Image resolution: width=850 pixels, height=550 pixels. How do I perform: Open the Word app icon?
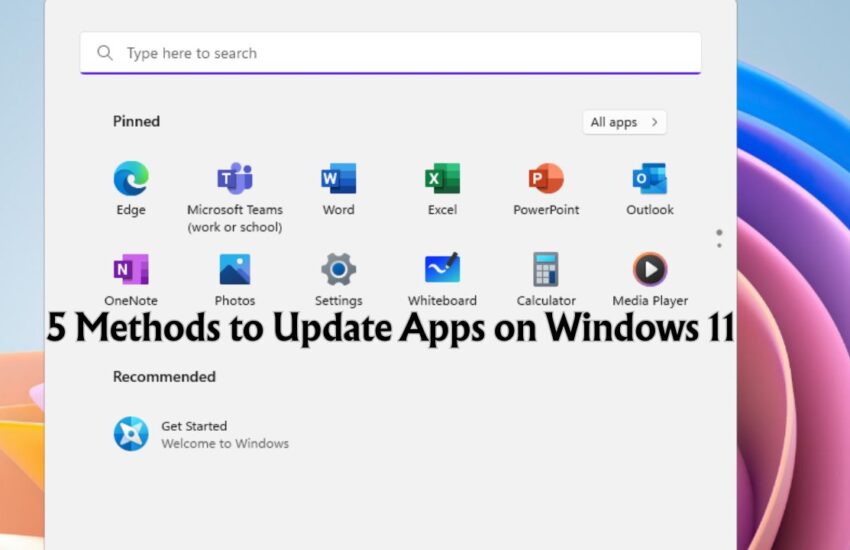(338, 178)
